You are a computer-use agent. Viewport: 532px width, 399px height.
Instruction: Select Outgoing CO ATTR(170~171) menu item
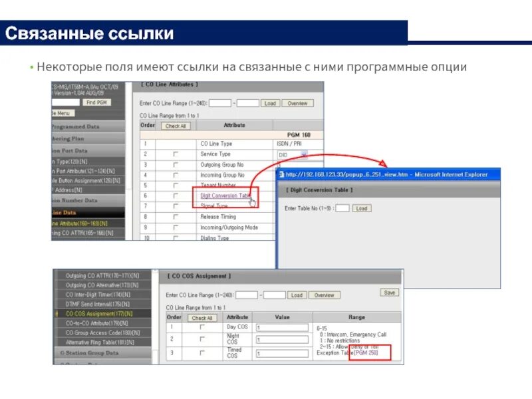[x=102, y=275]
